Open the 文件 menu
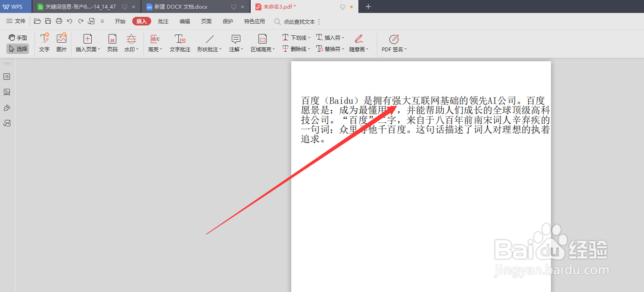 coord(16,21)
